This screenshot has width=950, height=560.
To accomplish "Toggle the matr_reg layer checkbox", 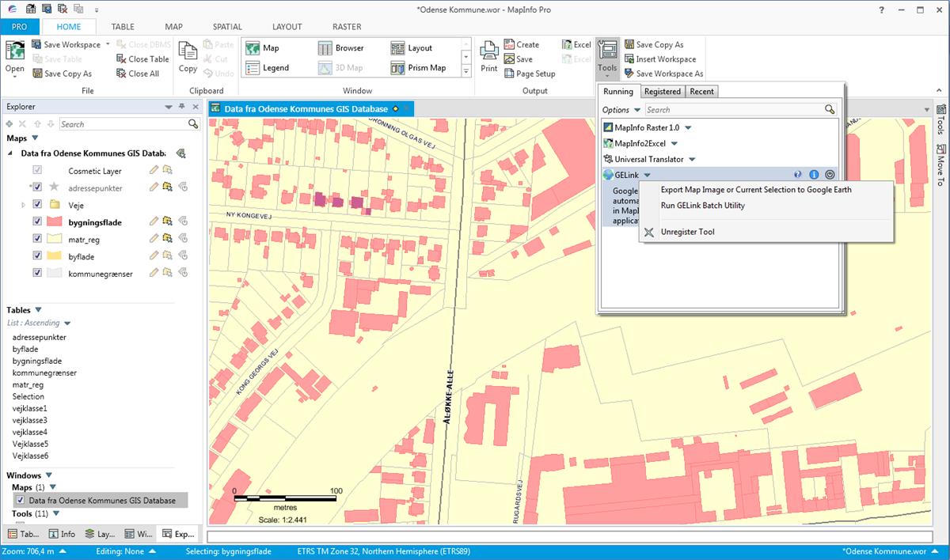I will (x=37, y=239).
